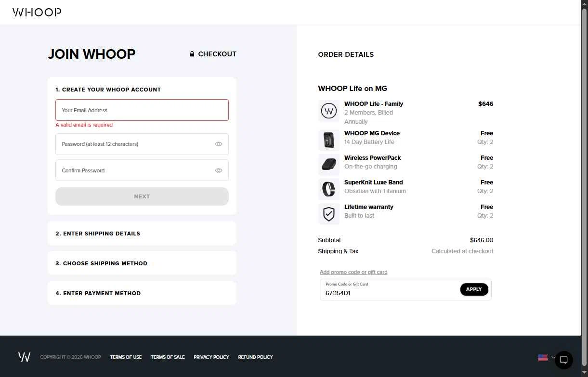Focus the Your Email Address field
This screenshot has height=377, width=588.
tap(142, 110)
